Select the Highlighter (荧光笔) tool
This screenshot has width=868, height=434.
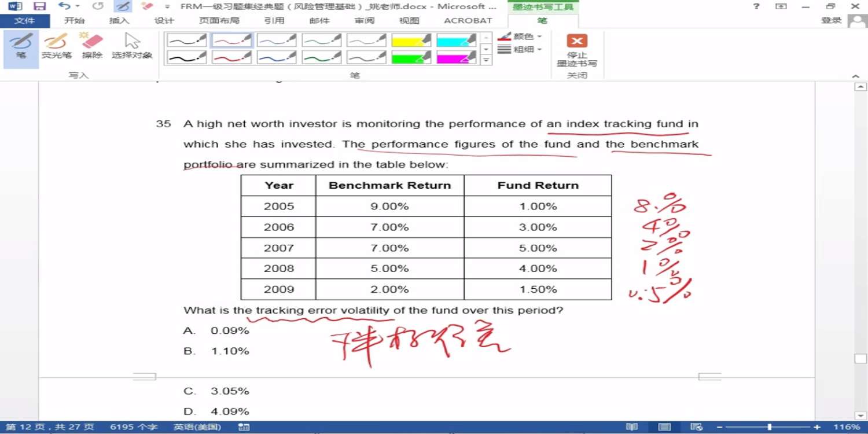[57, 47]
